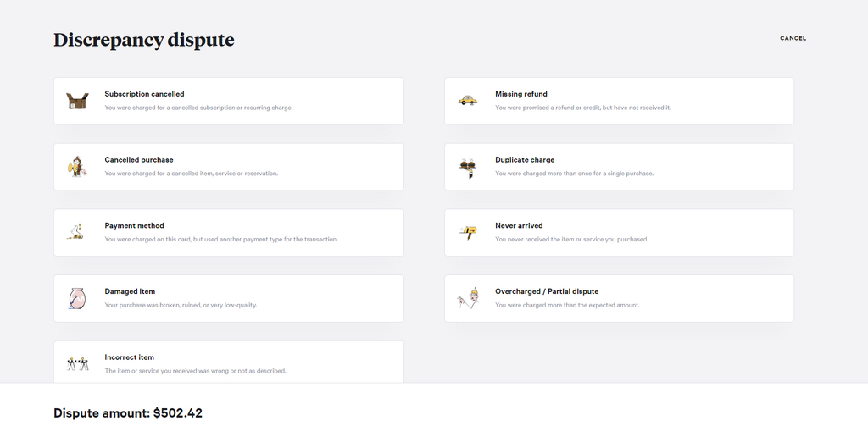868x437 pixels.
Task: Choose the "Damaged item" option title
Action: 130,291
